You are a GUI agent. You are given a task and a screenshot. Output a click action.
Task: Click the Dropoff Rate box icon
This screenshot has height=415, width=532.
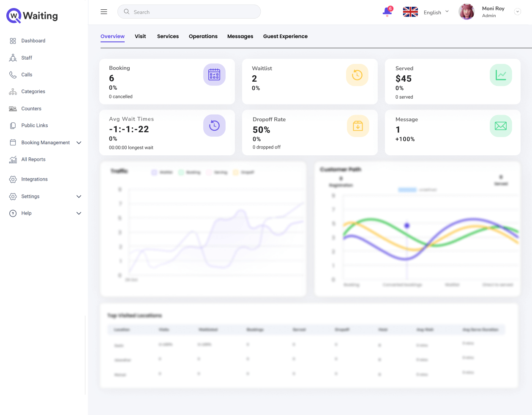[358, 126]
